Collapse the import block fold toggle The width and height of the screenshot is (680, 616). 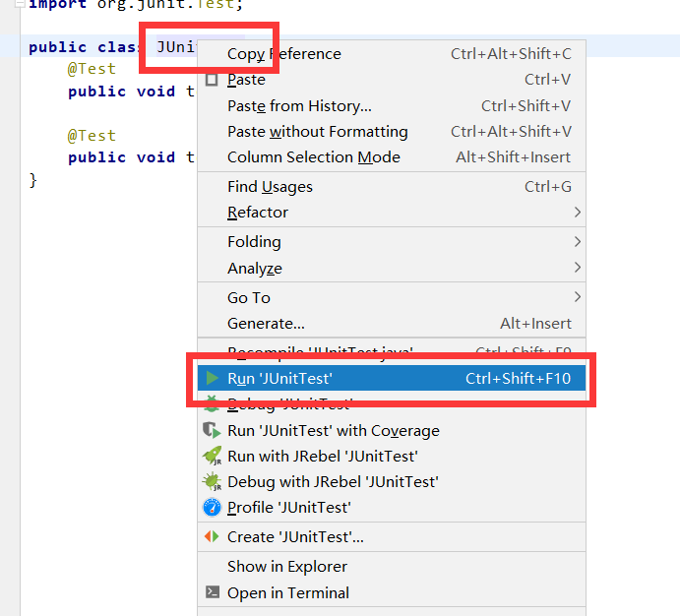point(19,4)
